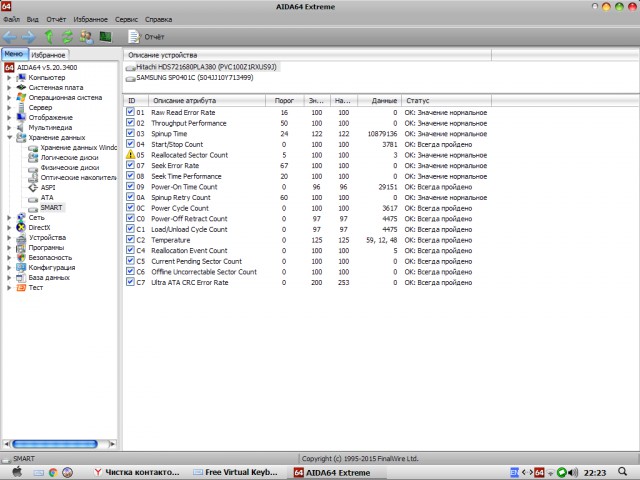The height and width of the screenshot is (480, 640).
Task: Click the volume speaker tray icon
Action: tap(573, 473)
